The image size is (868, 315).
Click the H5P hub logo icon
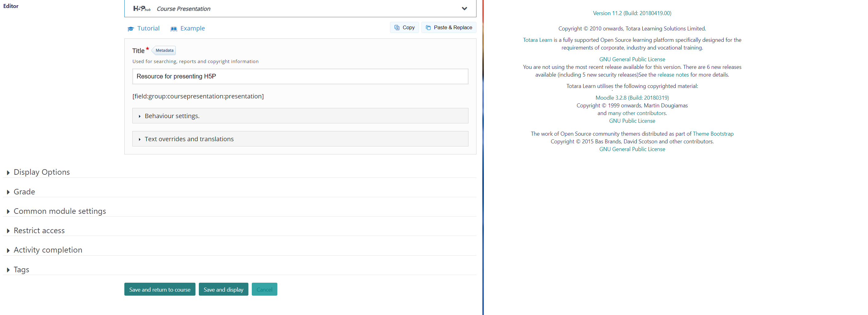click(142, 9)
